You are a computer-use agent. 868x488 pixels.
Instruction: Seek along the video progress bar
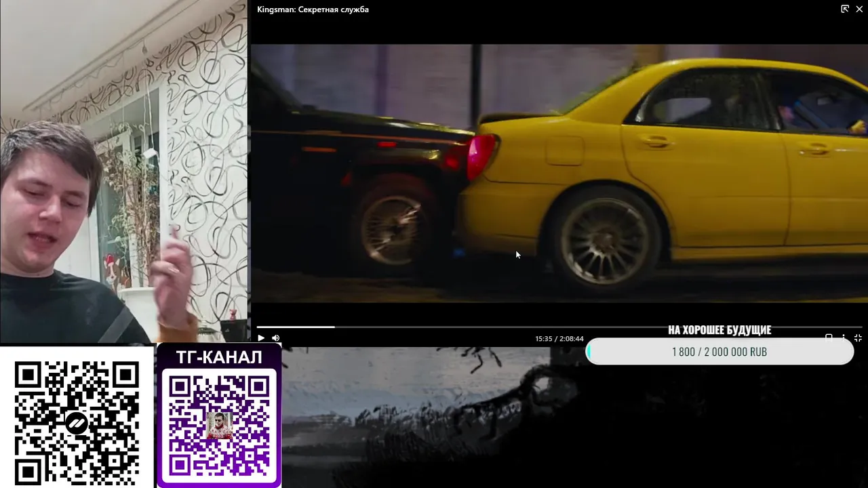pos(559,327)
